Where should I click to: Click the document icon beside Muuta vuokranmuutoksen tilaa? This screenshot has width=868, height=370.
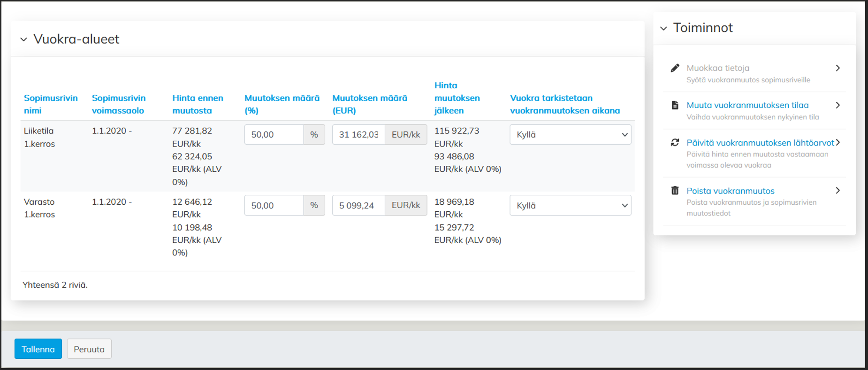coord(675,105)
